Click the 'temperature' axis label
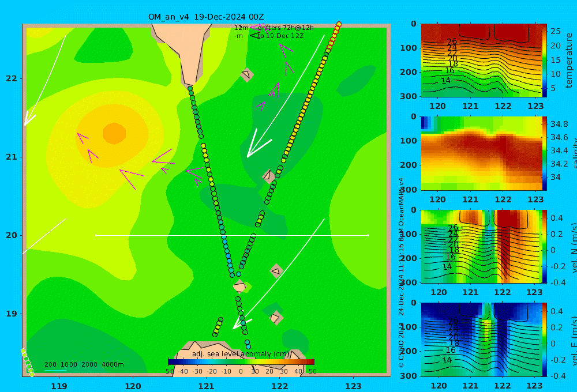The width and height of the screenshot is (577, 392). [569, 61]
